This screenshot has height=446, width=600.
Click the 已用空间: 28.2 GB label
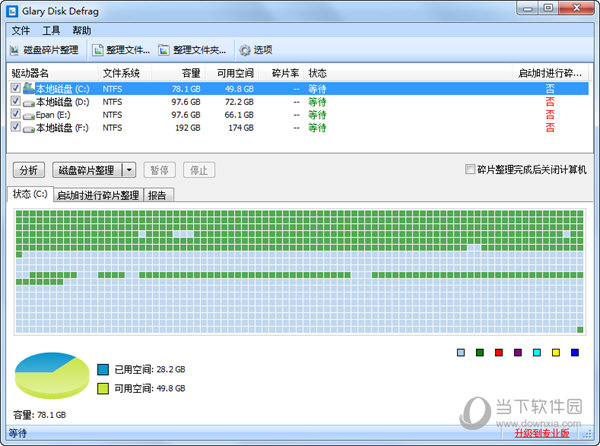point(150,369)
